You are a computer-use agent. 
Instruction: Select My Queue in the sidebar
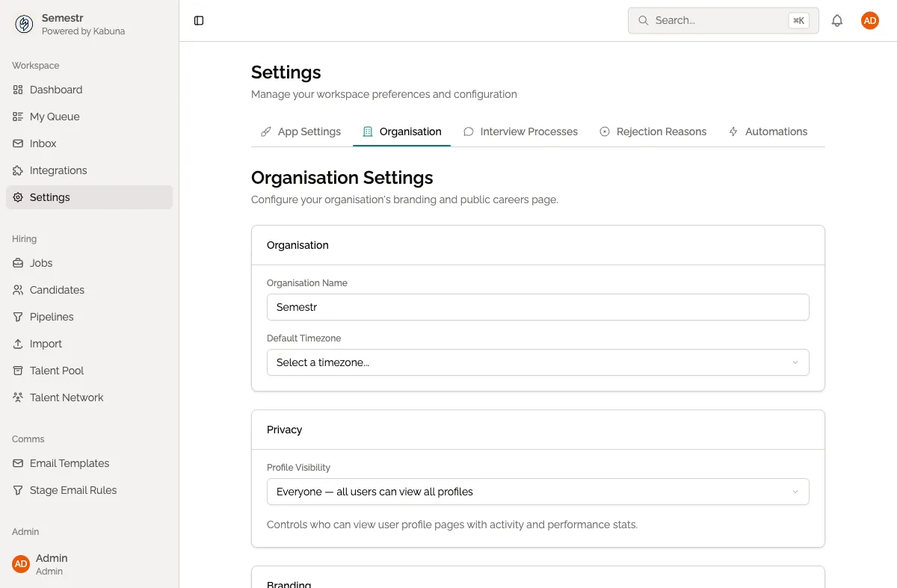coord(54,117)
